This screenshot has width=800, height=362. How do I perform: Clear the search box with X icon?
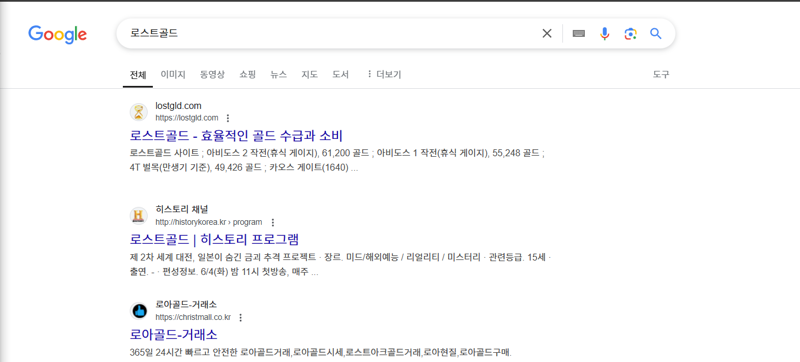pyautogui.click(x=547, y=34)
